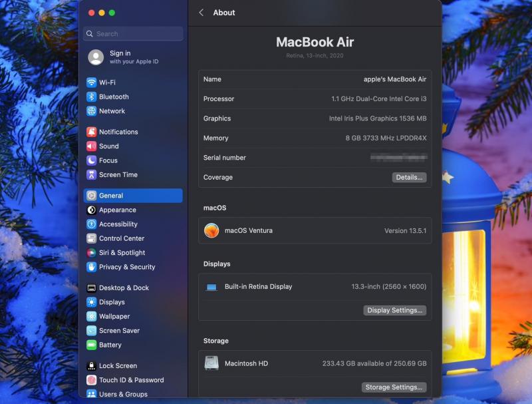
Task: Select the Touch ID & Password fingerprint icon
Action: [x=91, y=380]
